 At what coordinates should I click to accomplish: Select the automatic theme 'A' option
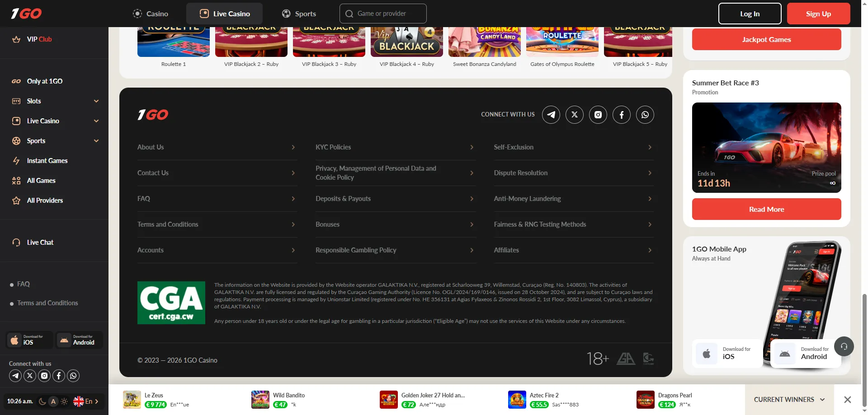pos(53,401)
